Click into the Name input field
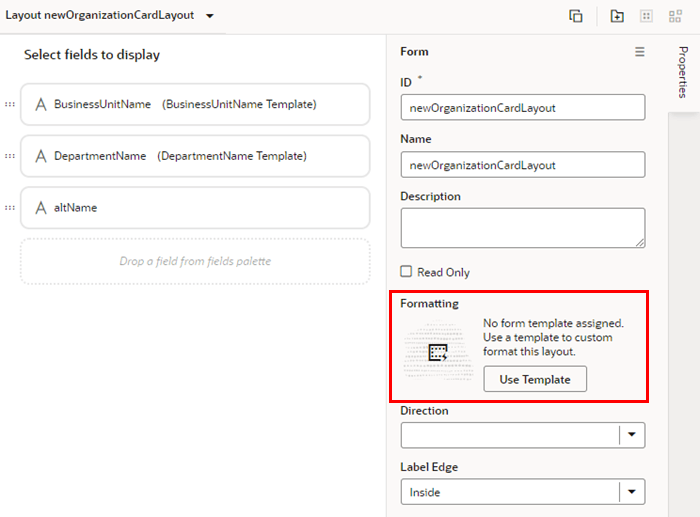700x517 pixels. pyautogui.click(x=523, y=165)
